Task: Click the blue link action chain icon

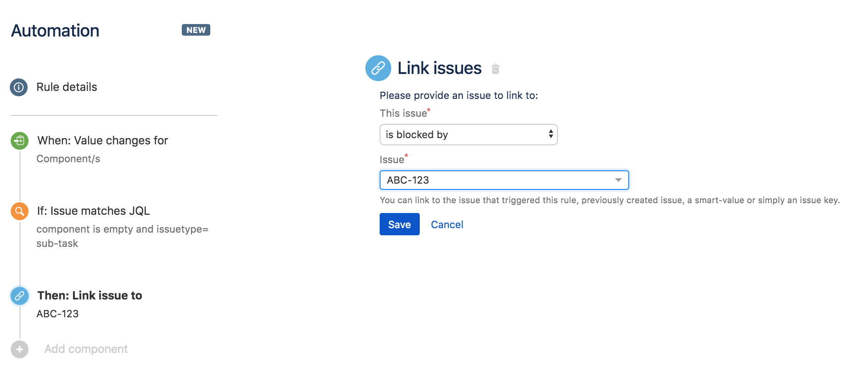Action: click(x=19, y=295)
